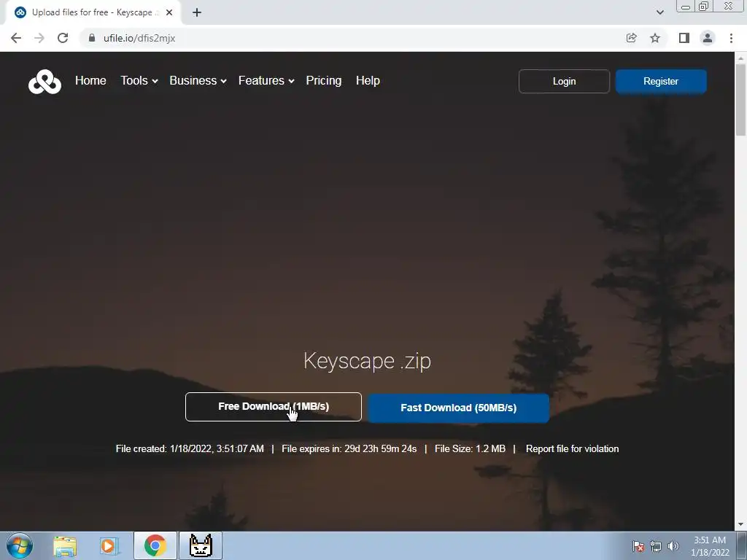Viewport: 747px width, 560px height.
Task: Click the pixel cat taskbar icon
Action: click(201, 545)
